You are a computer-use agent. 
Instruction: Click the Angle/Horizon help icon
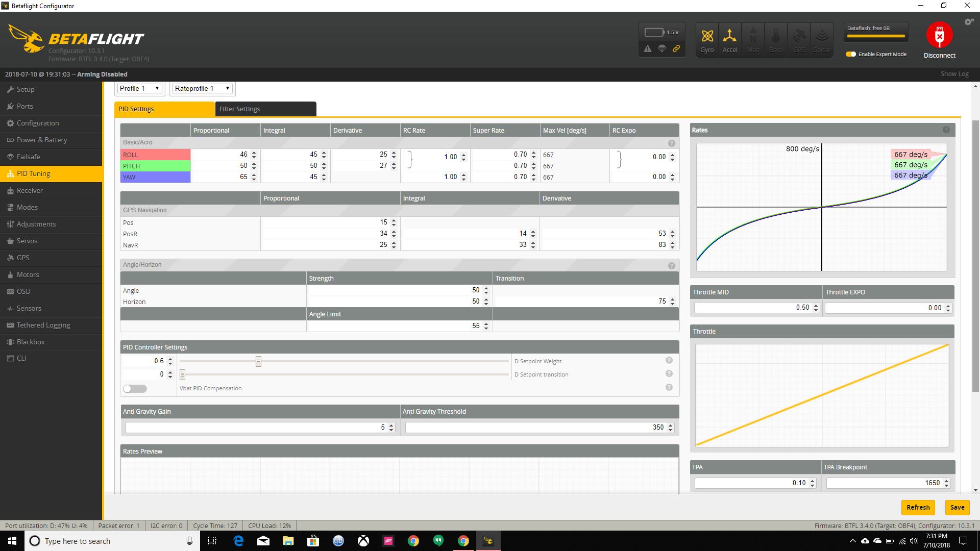tap(672, 265)
